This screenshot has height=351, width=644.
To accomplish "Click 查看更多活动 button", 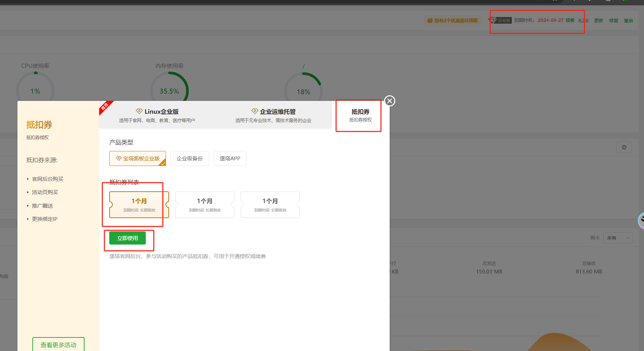I will [58, 344].
